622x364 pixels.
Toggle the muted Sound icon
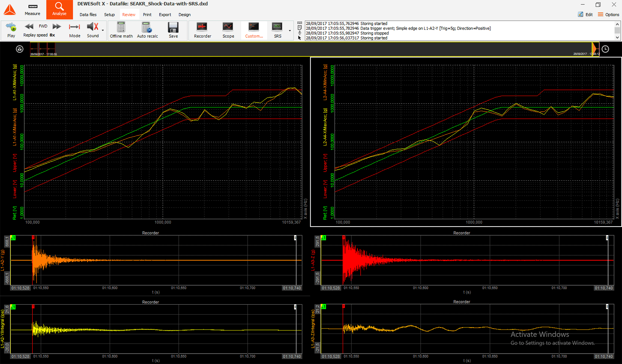[x=93, y=30]
